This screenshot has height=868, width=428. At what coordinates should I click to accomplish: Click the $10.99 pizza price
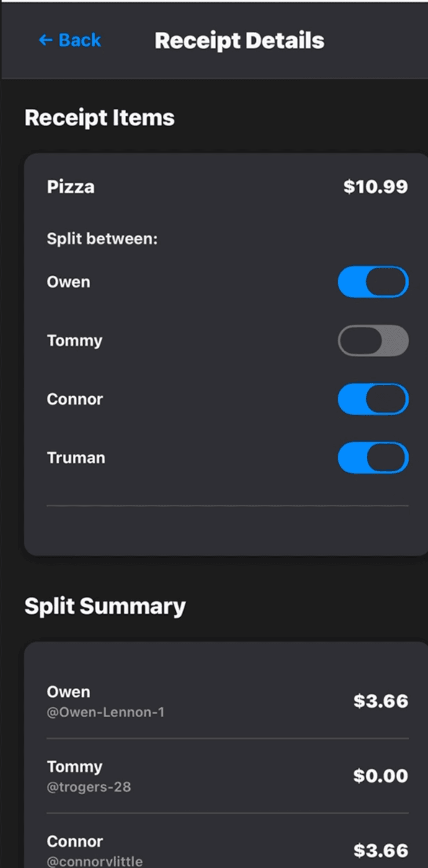coord(375,187)
